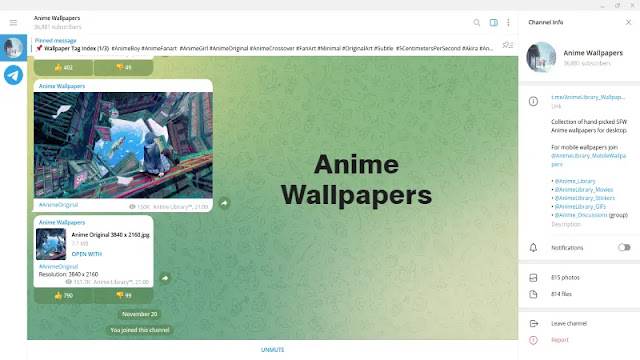Click the #AnimeOriginal hashtag in the file post
Screen dimensions: 640x360
coord(58,266)
